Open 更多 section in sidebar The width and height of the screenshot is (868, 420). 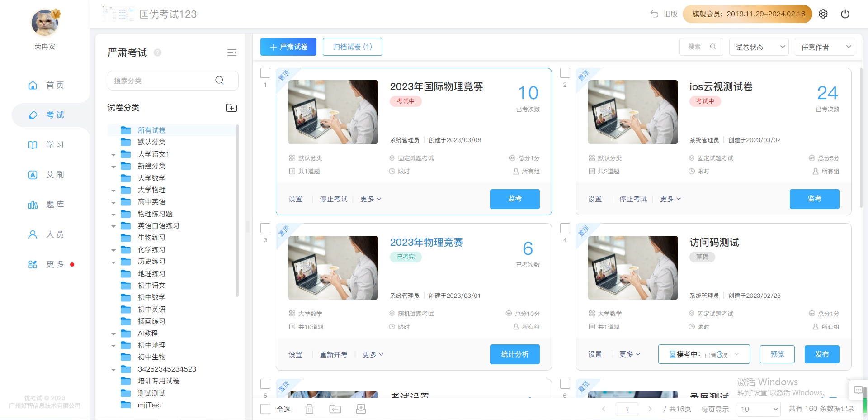(46, 264)
